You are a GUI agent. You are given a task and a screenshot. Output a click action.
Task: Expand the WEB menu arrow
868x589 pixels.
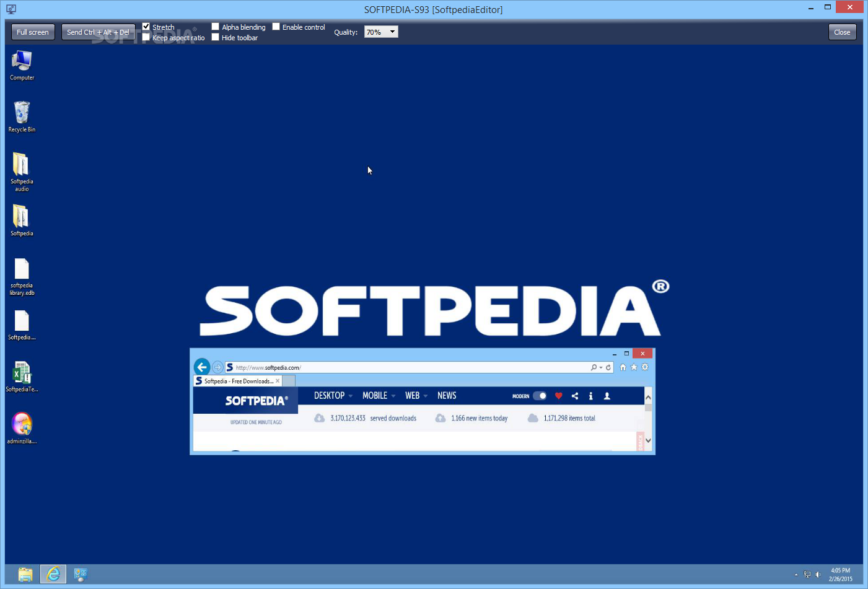(x=426, y=396)
